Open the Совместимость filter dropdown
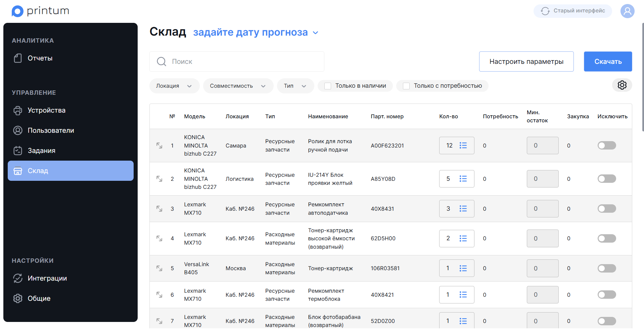This screenshot has height=330, width=644. coord(238,86)
